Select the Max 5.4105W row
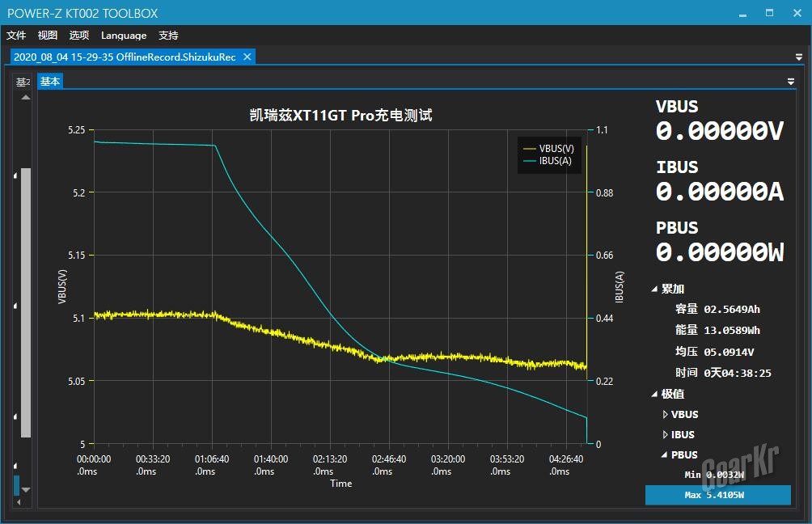 717,495
